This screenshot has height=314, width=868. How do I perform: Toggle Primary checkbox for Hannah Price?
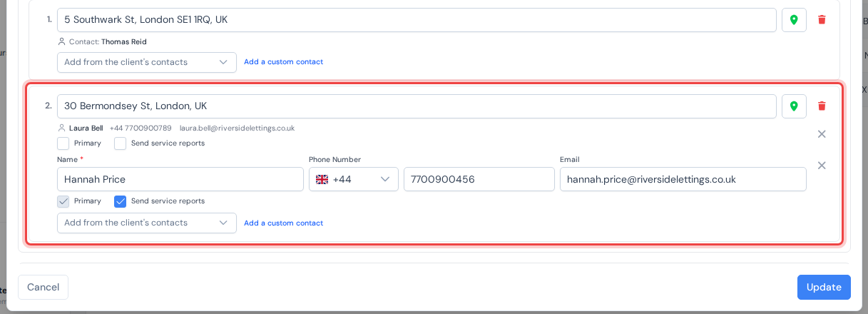[63, 201]
